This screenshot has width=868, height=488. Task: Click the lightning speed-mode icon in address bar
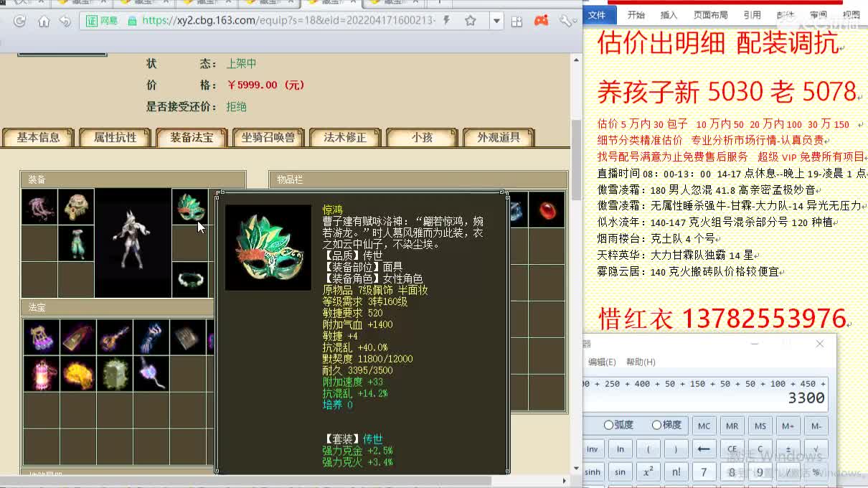[447, 21]
